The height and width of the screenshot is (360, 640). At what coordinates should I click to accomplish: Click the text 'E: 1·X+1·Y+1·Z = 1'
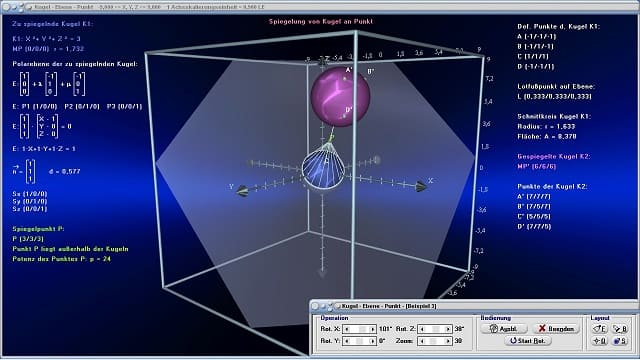click(44, 149)
